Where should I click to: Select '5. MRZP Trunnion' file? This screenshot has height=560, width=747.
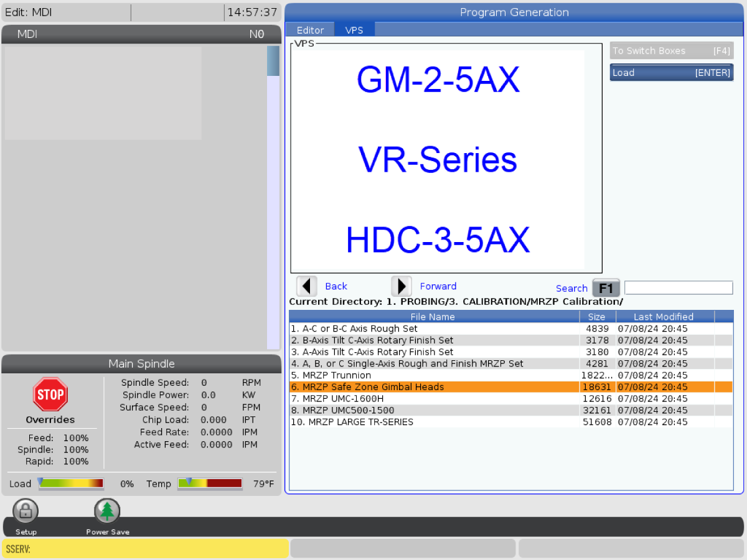[511, 375]
